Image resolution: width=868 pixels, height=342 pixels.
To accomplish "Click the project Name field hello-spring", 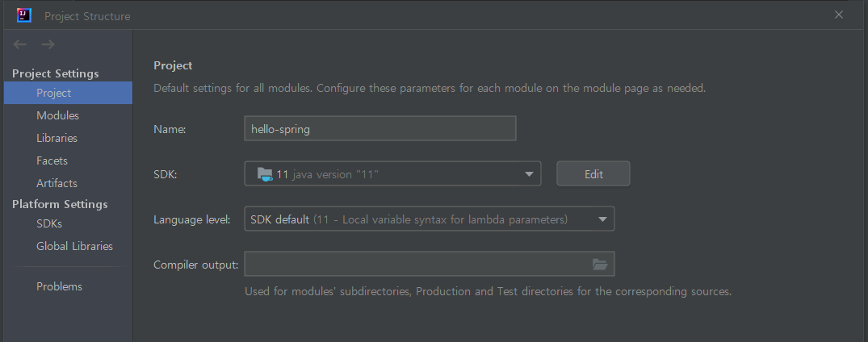I will [380, 128].
